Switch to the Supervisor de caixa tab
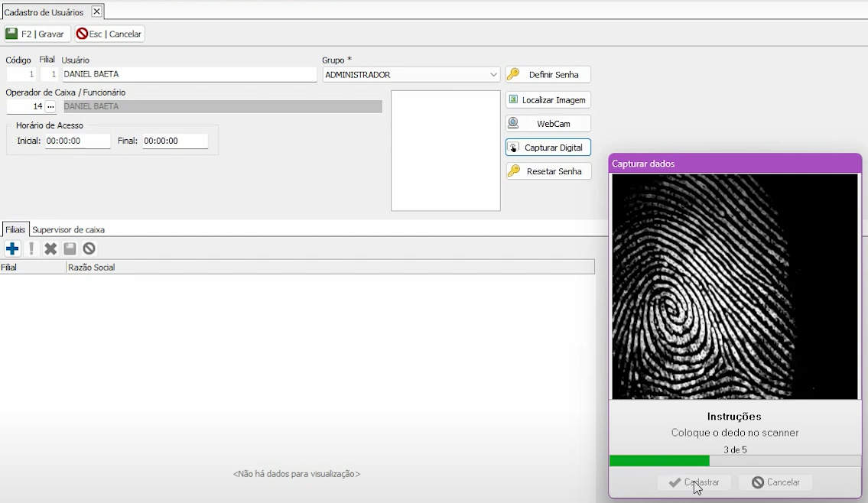 [68, 229]
